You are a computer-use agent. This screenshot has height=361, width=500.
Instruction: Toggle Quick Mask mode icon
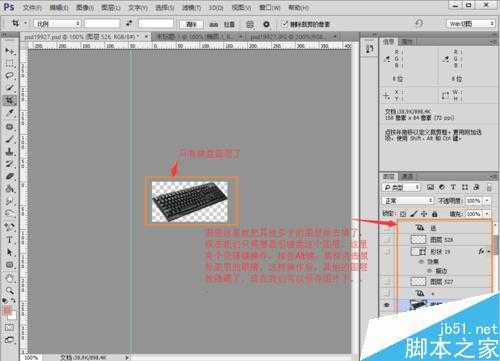[x=9, y=328]
